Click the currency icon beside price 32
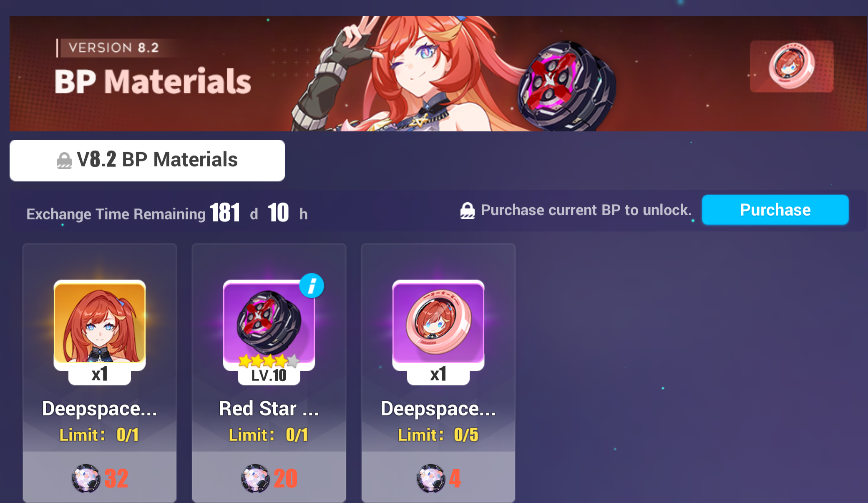Viewport: 868px width, 503px height. click(x=86, y=478)
